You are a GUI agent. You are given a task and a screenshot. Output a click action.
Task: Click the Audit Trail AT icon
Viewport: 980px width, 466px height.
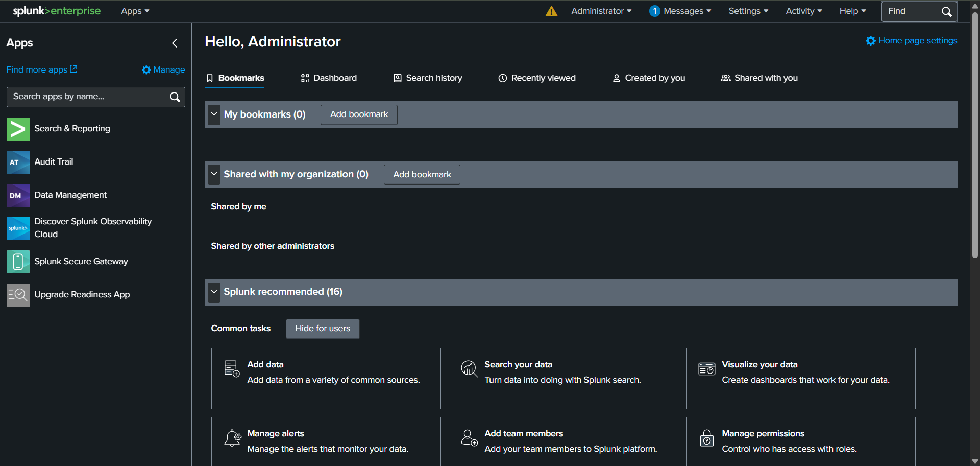(18, 162)
